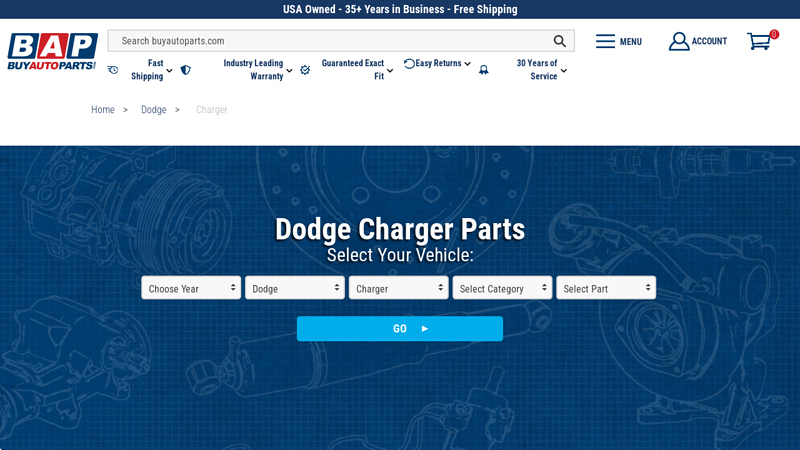This screenshot has width=800, height=450.
Task: Expand the Guaranteed Exact Fit chevron
Action: point(390,70)
